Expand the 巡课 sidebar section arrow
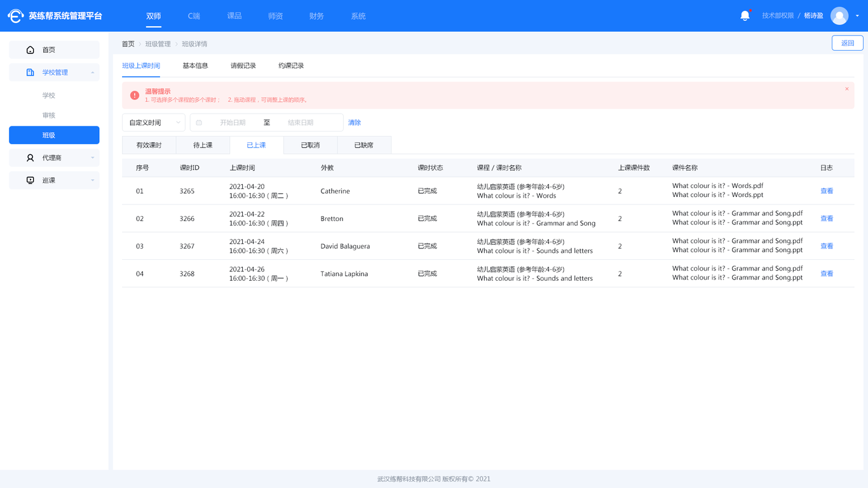This screenshot has height=488, width=868. [93, 180]
